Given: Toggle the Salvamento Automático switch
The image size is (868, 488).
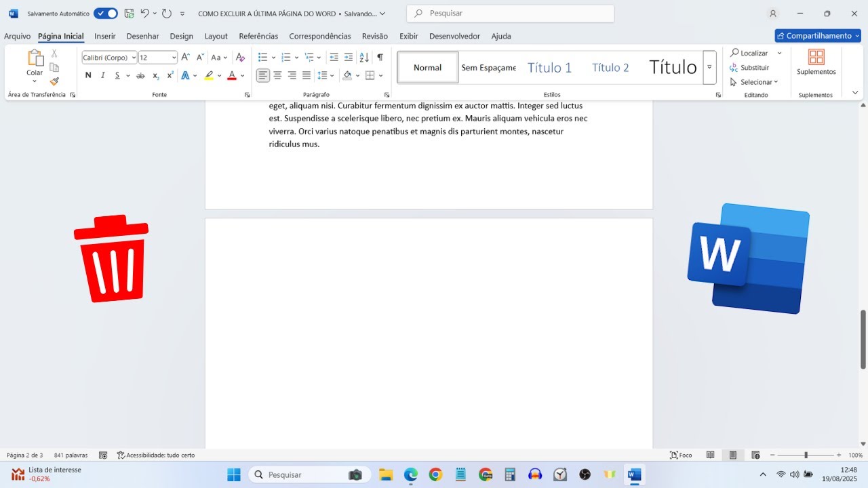Looking at the screenshot, I should coord(106,13).
